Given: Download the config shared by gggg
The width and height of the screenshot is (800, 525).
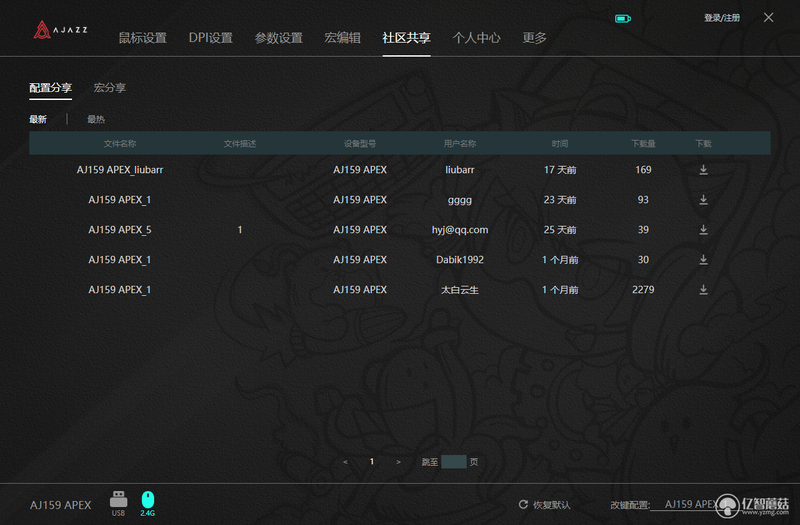Looking at the screenshot, I should pyautogui.click(x=703, y=200).
